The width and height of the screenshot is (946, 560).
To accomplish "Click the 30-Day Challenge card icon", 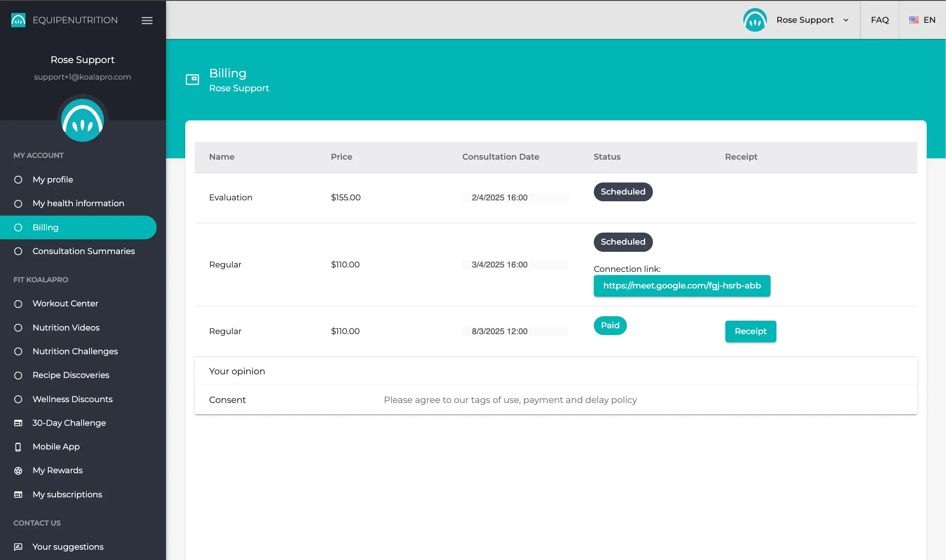I will pyautogui.click(x=18, y=423).
